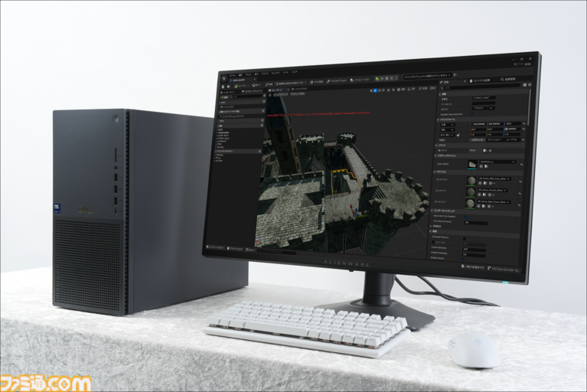The height and width of the screenshot is (392, 587).
Task: Open the Element 2 material dropdown
Action: [494, 202]
